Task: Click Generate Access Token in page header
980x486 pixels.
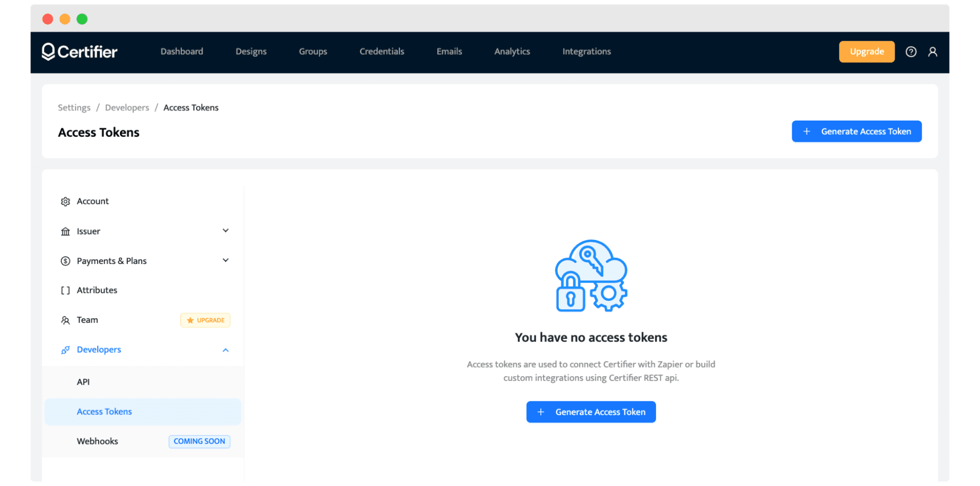Action: [x=856, y=131]
